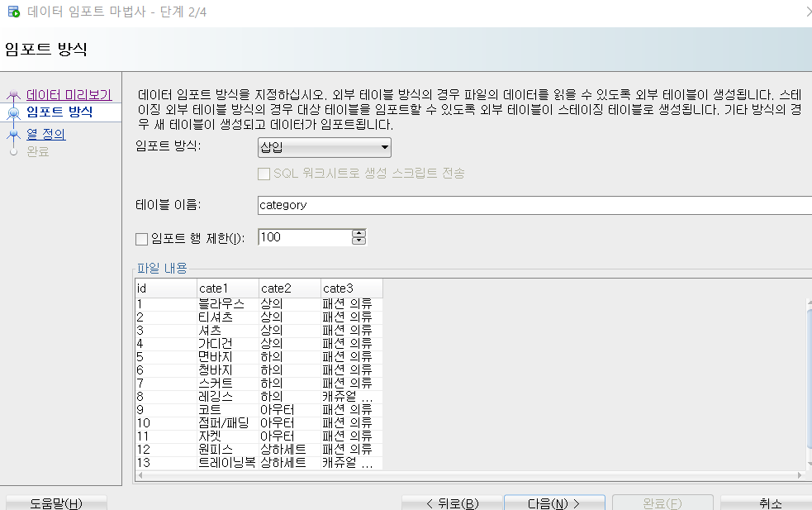
Task: Click the cate1 column header
Action: [x=228, y=288]
